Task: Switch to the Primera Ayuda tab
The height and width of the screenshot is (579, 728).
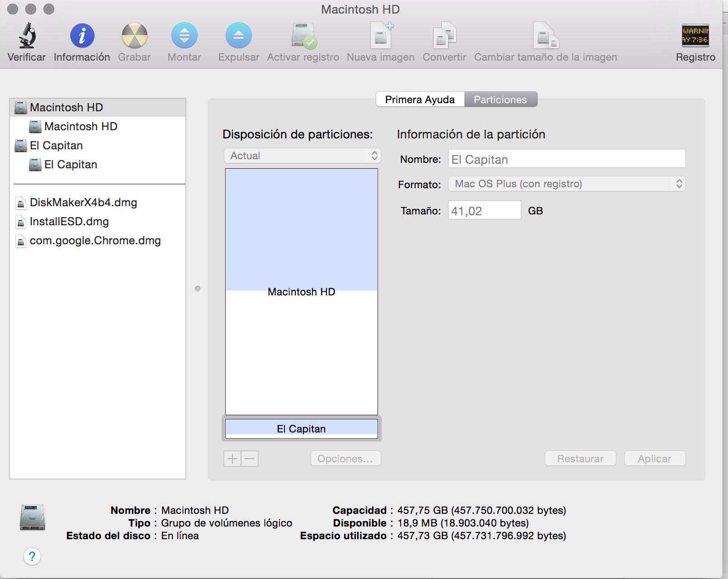Action: point(420,100)
